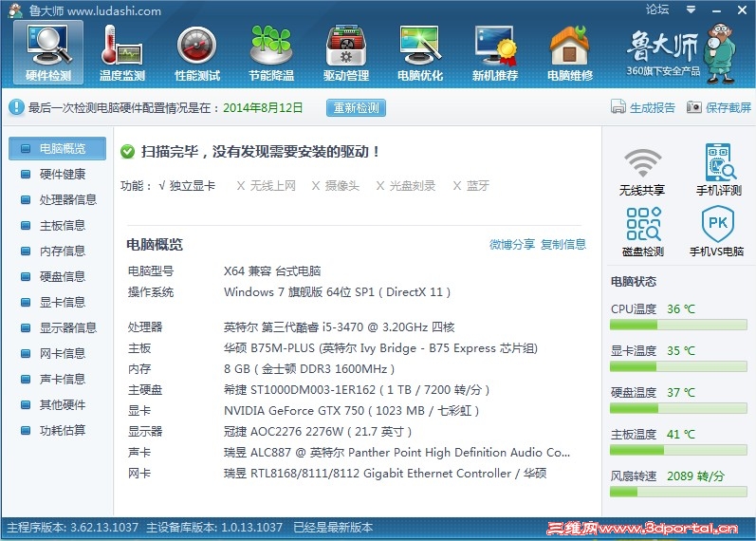Click the 风扇转速 progress bar
Viewport: 756px width, 541px height.
coord(678,492)
